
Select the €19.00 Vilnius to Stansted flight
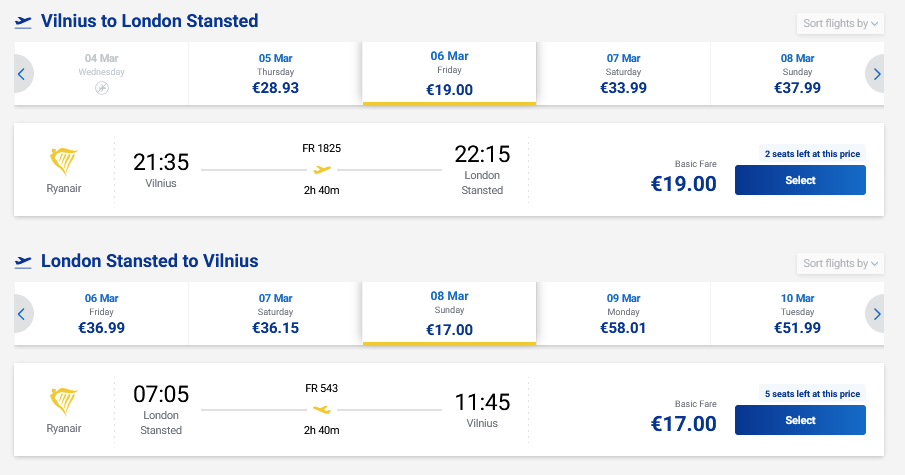800,180
